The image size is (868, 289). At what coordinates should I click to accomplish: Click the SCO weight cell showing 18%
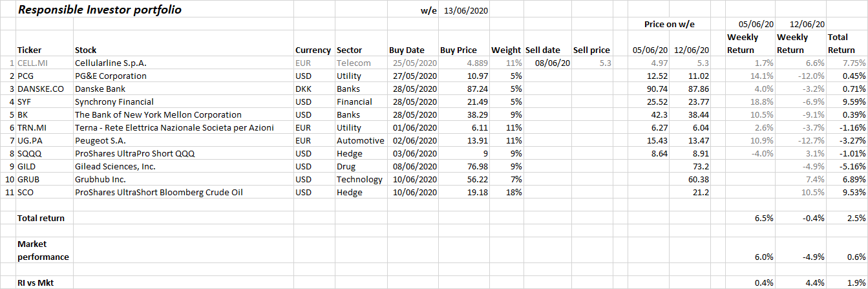513,192
